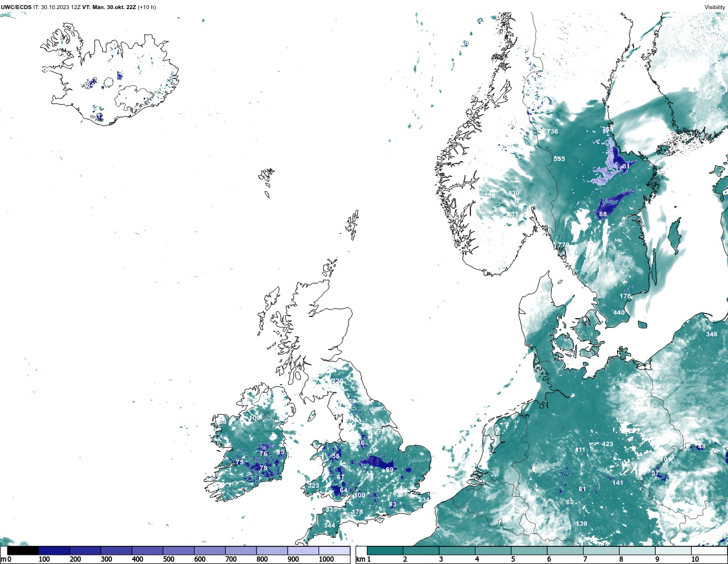Click the 220 value over northern England
This screenshot has width=728, height=564.
coord(337,381)
